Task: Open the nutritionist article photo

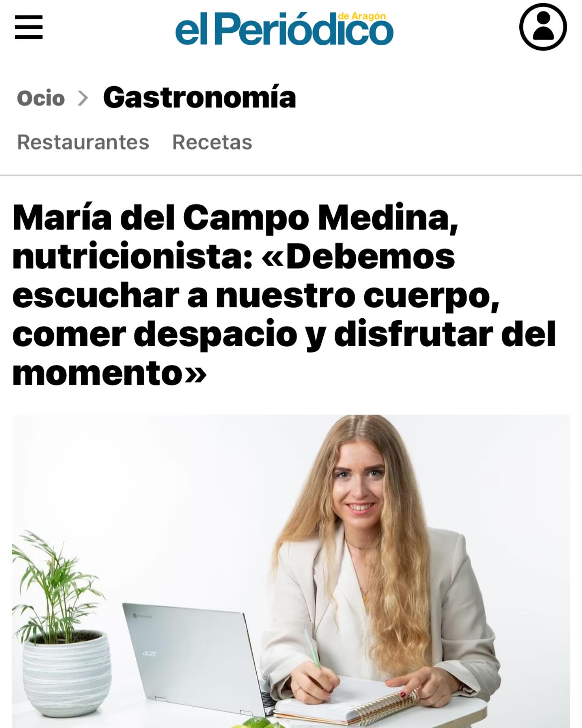Action: click(x=291, y=571)
